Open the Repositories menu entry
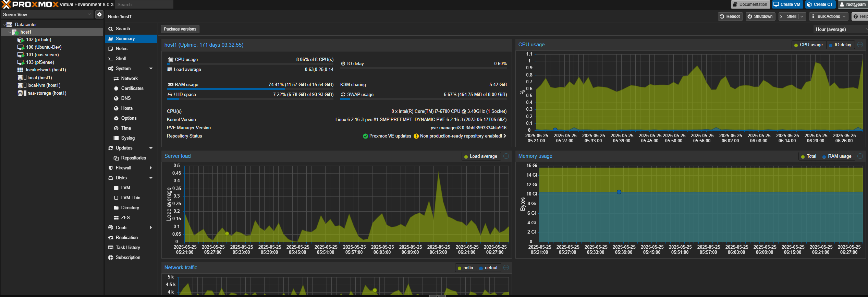Image resolution: width=868 pixels, height=297 pixels. click(133, 158)
